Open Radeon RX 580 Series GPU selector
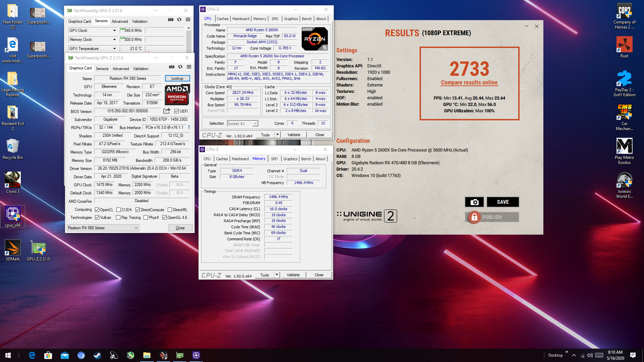The image size is (644, 362). 103,228
